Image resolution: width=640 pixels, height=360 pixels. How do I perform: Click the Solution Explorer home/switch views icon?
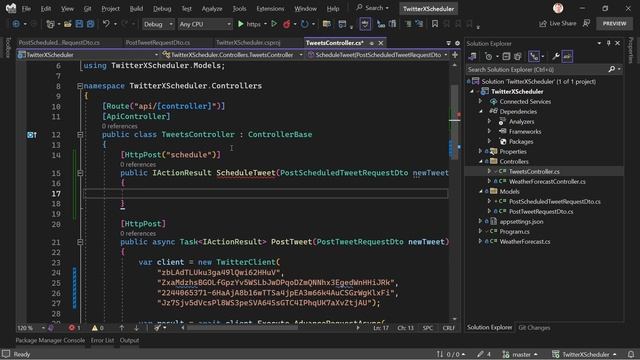point(473,56)
